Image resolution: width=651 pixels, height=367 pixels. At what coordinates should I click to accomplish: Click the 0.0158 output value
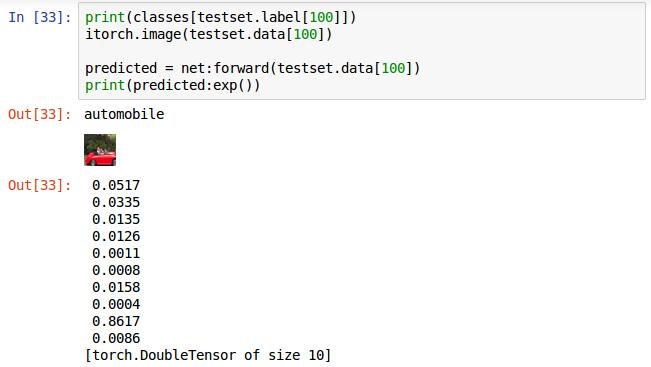pos(116,287)
